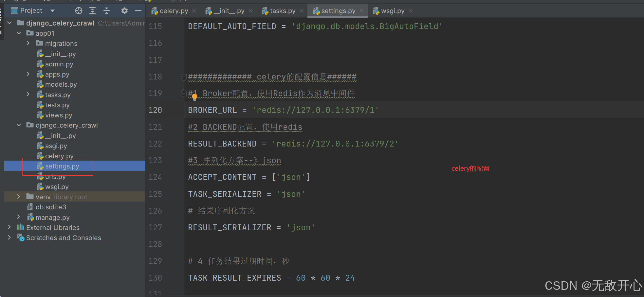This screenshot has width=644, height=297.
Task: Select tests.py in the project tree
Action: [x=57, y=105]
